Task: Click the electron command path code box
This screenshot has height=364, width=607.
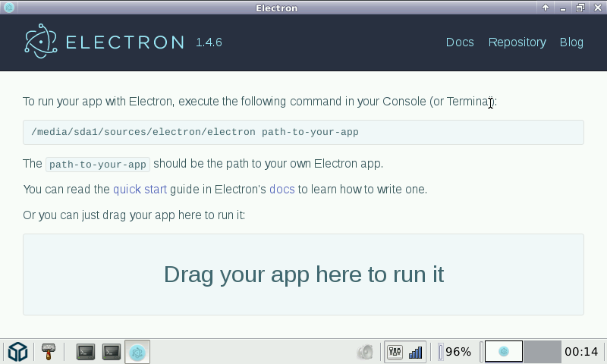Action: (303, 132)
